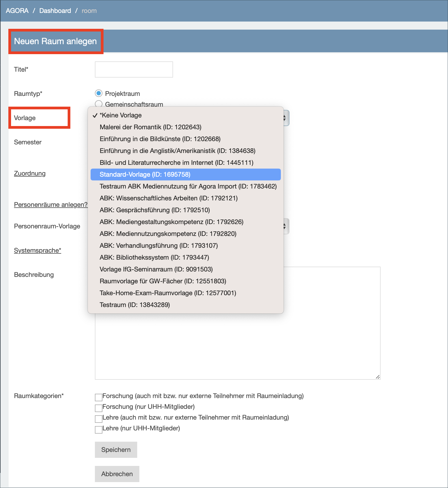
Task: Pick ABK: Gesprächsführung template
Action: (x=186, y=210)
